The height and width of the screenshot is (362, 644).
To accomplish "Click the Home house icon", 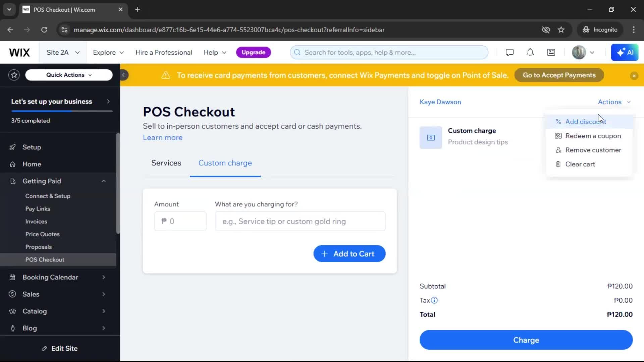I will point(12,164).
